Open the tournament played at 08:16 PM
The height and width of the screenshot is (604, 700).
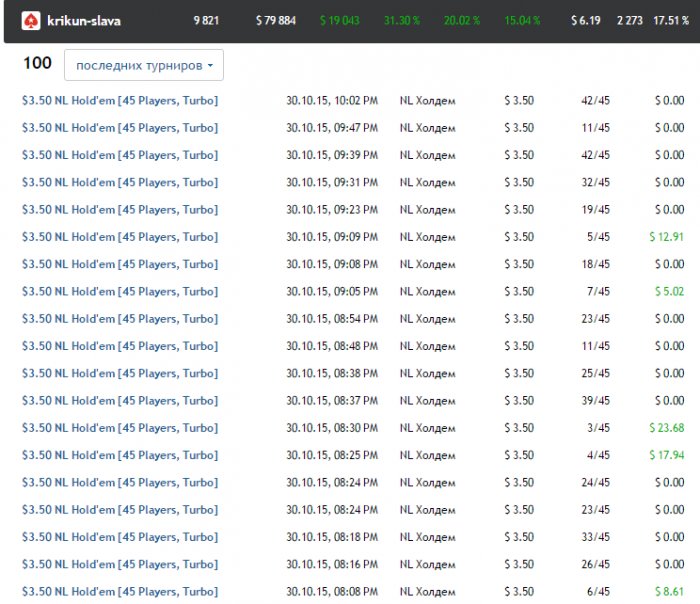pyautogui.click(x=120, y=564)
